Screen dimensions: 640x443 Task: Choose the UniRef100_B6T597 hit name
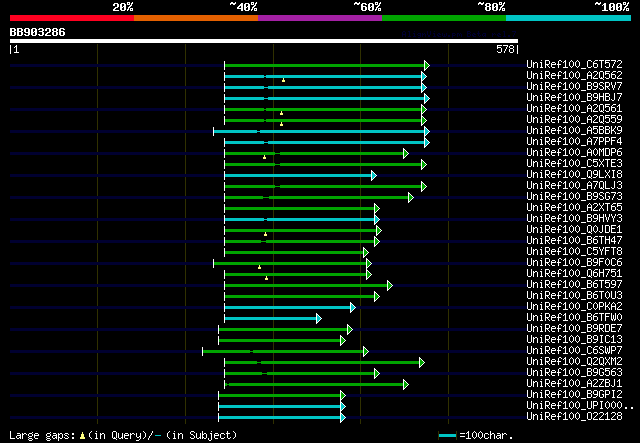[x=574, y=285]
